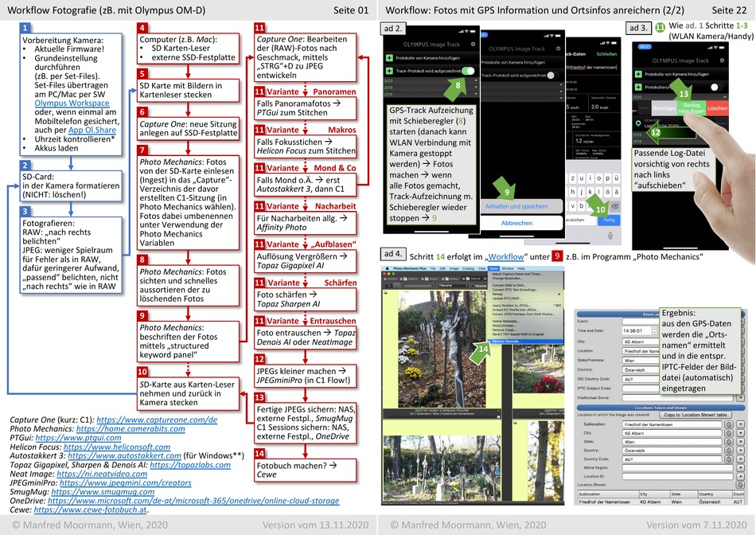
Task: Click the round icon in the Location Shown row
Action: 739,484
